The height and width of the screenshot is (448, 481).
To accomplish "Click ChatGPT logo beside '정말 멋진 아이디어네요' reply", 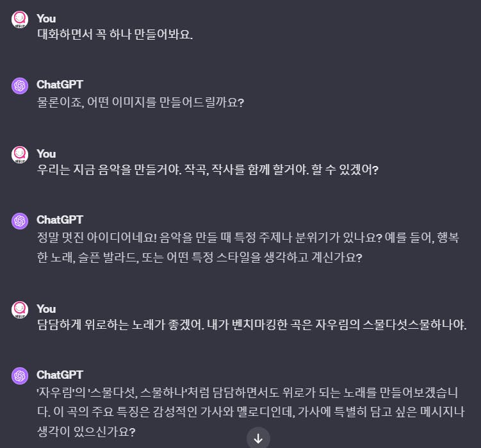I will point(20,221).
